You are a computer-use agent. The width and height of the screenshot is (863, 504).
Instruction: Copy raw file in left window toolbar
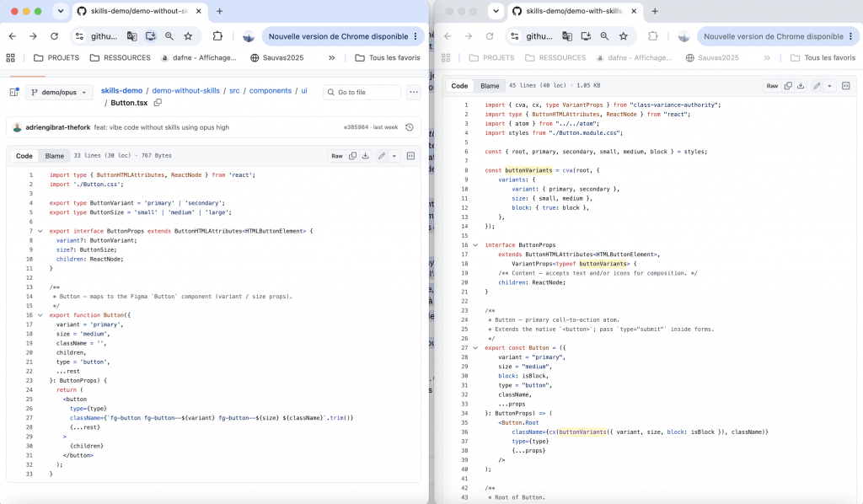pyautogui.click(x=353, y=156)
